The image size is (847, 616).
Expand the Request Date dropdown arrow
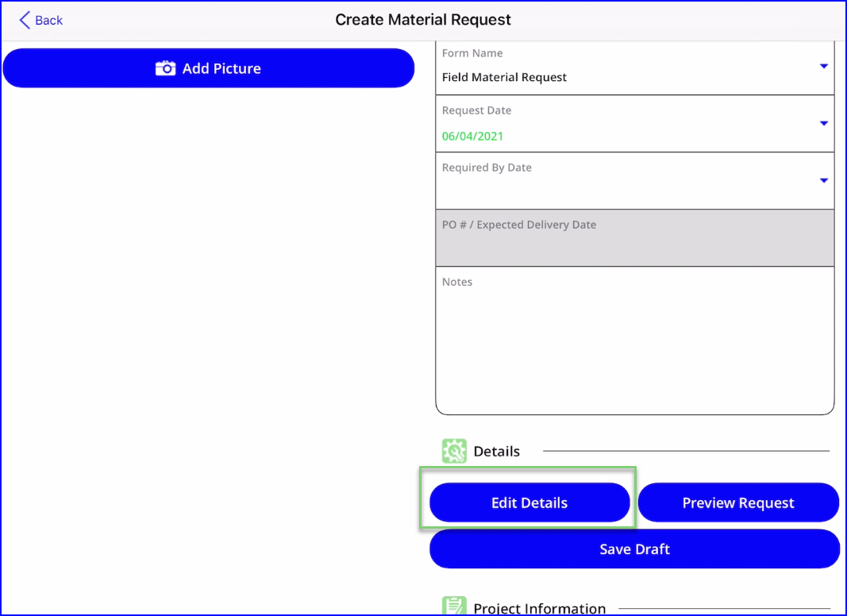coord(824,123)
